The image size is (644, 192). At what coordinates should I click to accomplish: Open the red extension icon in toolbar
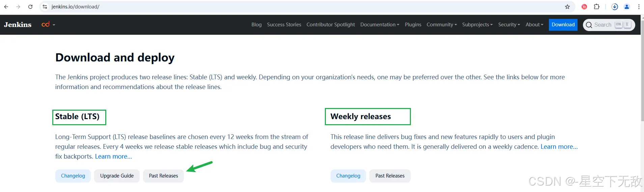tap(584, 7)
